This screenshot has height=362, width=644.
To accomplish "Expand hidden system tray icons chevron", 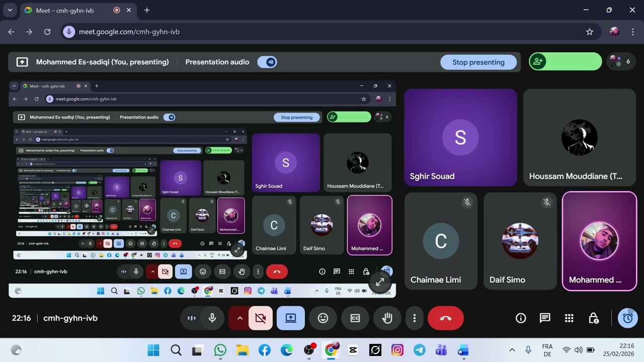I will [x=512, y=350].
